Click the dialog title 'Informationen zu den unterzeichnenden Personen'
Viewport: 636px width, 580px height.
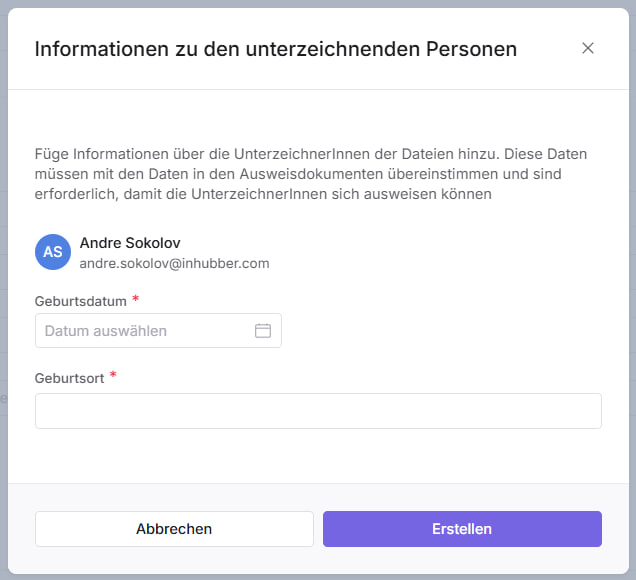(276, 48)
